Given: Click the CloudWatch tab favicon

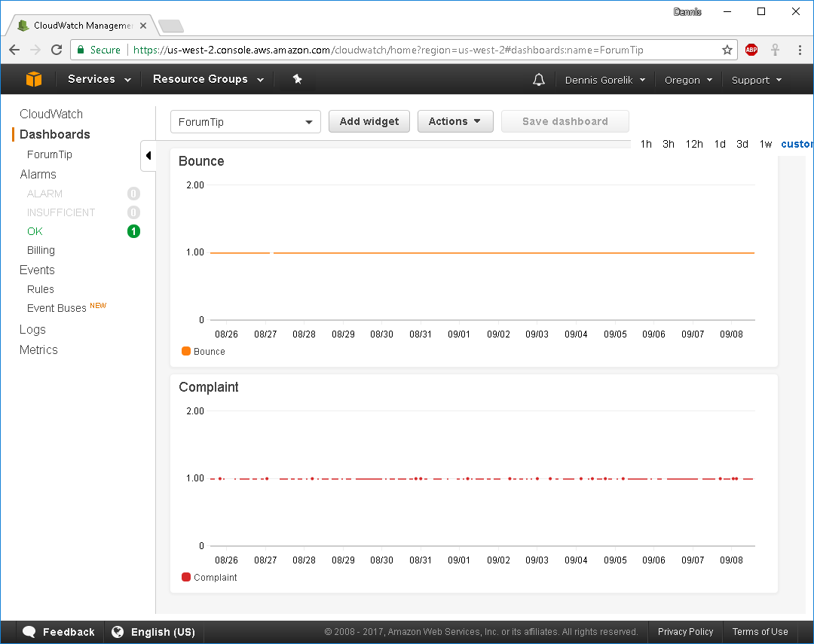Looking at the screenshot, I should tap(23, 26).
